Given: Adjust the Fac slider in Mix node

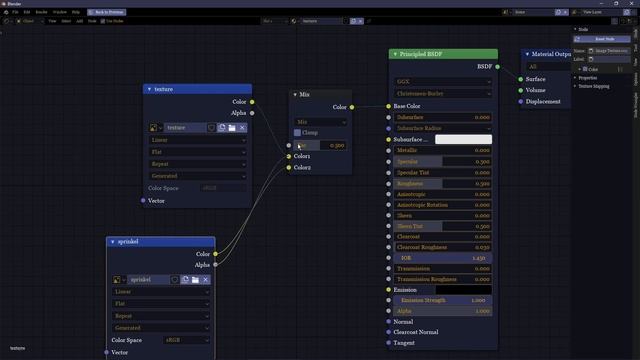Looking at the screenshot, I should tap(320, 145).
